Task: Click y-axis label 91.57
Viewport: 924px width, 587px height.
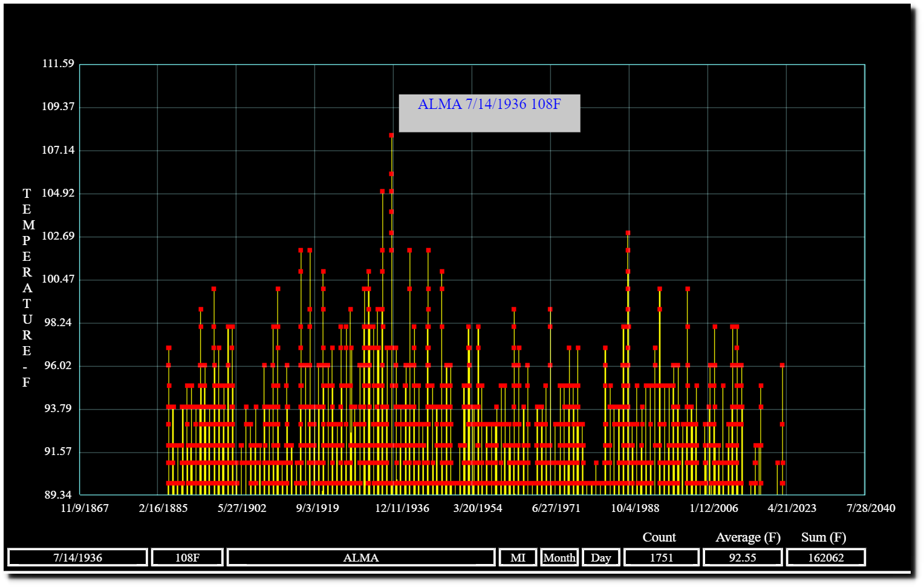Action: pyautogui.click(x=58, y=451)
